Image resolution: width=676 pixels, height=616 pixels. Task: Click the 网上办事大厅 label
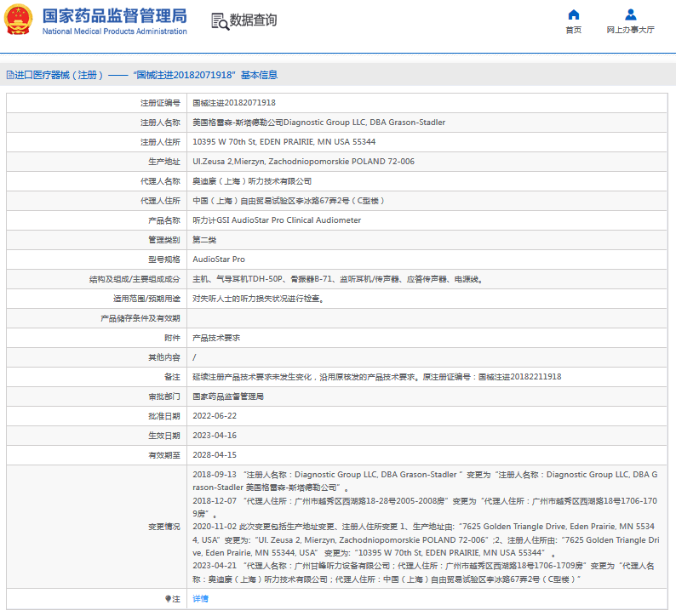[630, 30]
